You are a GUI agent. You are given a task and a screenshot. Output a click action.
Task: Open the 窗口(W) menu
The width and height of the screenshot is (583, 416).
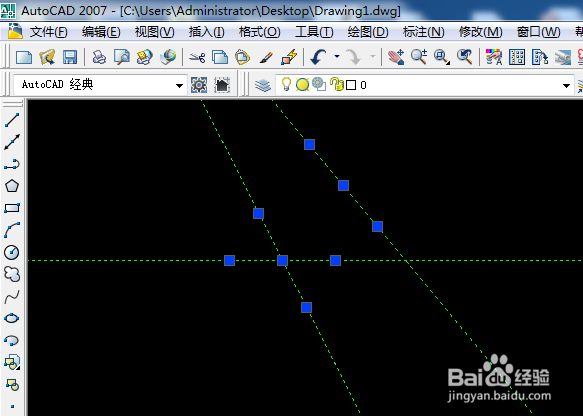[x=538, y=32]
